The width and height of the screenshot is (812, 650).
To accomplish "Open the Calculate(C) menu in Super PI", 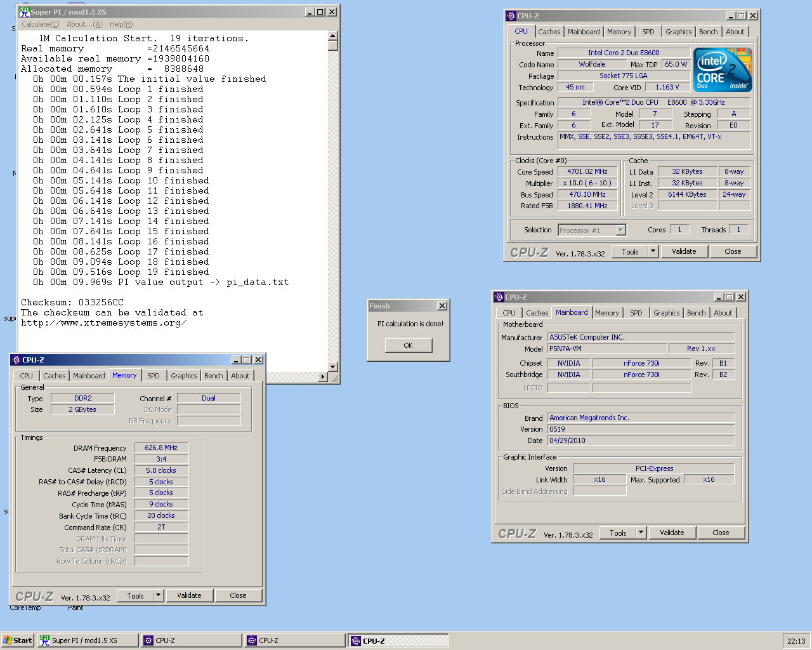I will pos(40,24).
